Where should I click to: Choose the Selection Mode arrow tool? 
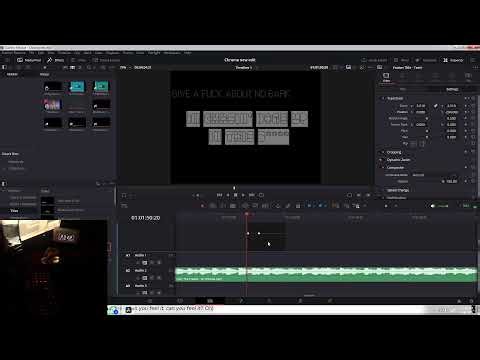203,206
